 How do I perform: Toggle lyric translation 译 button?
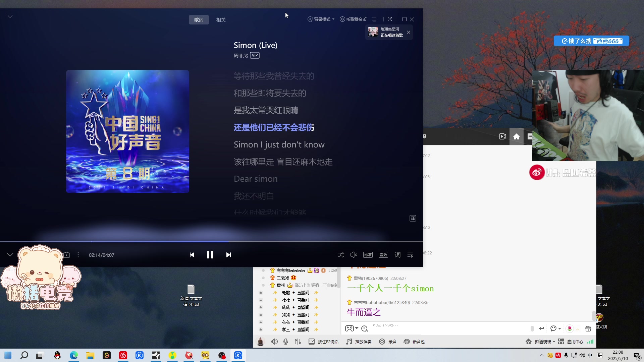click(413, 218)
